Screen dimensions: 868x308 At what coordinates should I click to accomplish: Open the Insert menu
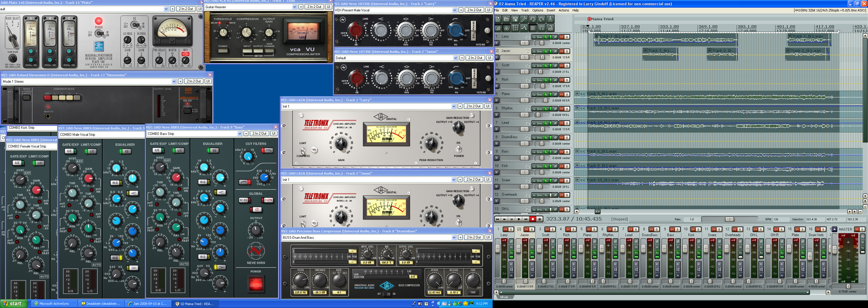(551, 11)
